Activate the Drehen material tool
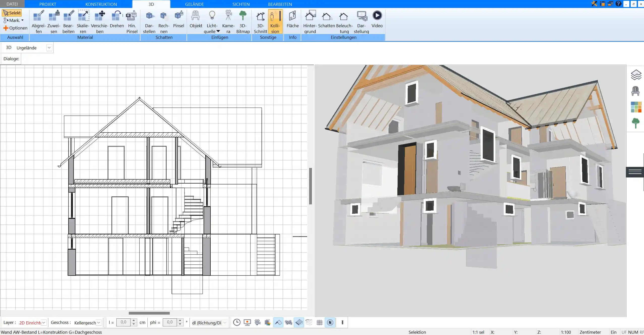 coord(117,19)
